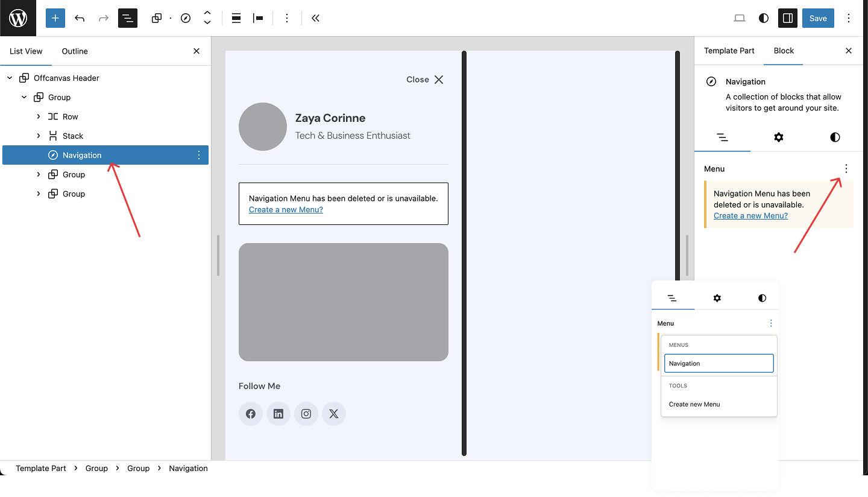Click the WordPress logo icon
The image size is (868, 497).
(x=18, y=18)
